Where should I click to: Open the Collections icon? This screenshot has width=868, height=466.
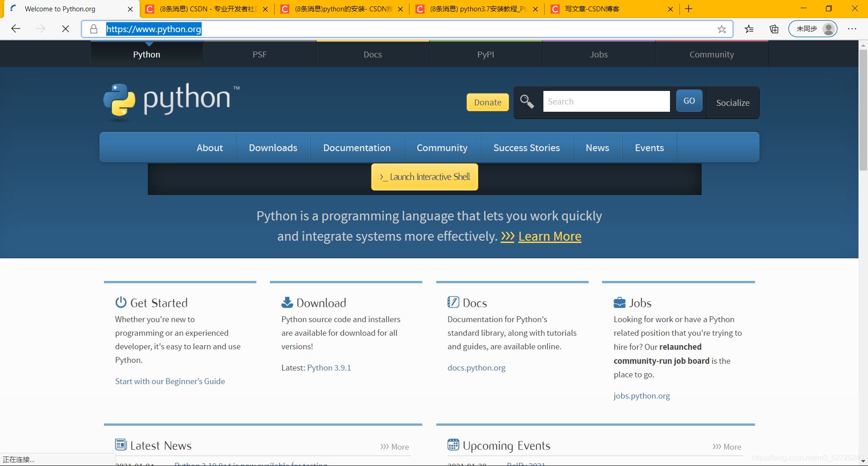click(774, 29)
